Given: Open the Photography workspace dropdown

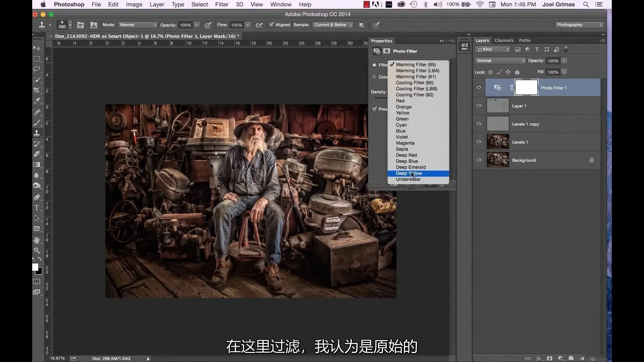Looking at the screenshot, I should point(579,25).
